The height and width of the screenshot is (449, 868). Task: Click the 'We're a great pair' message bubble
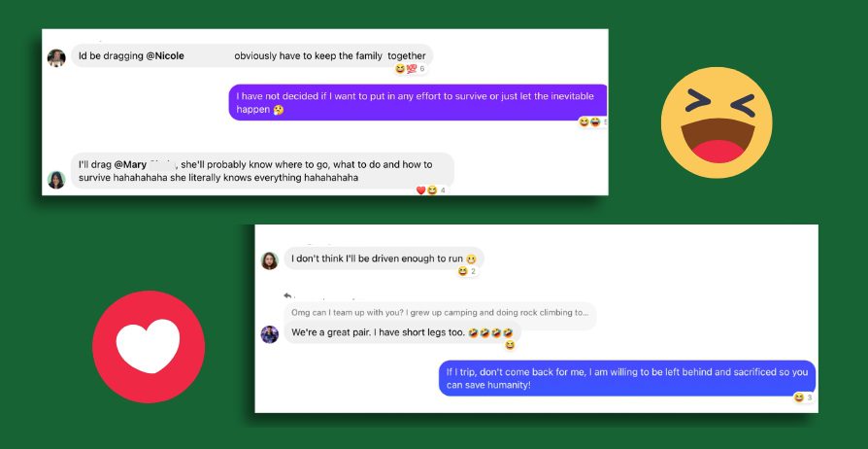[x=403, y=332]
